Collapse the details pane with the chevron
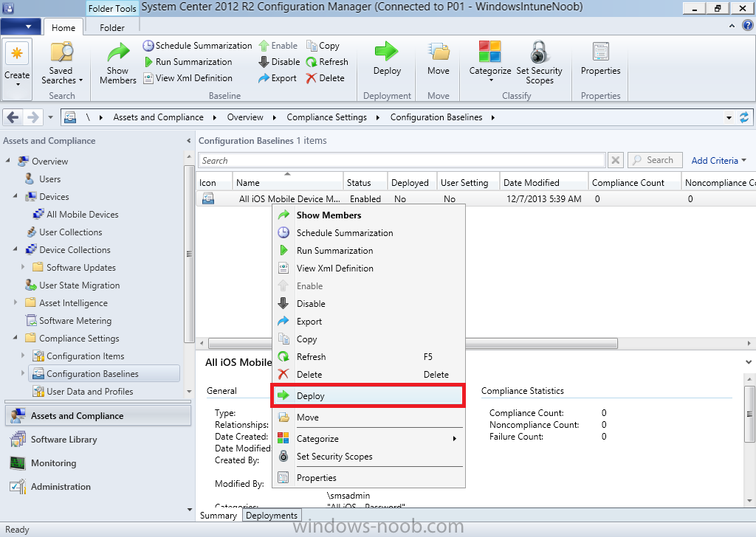The width and height of the screenshot is (756, 537). click(x=749, y=361)
